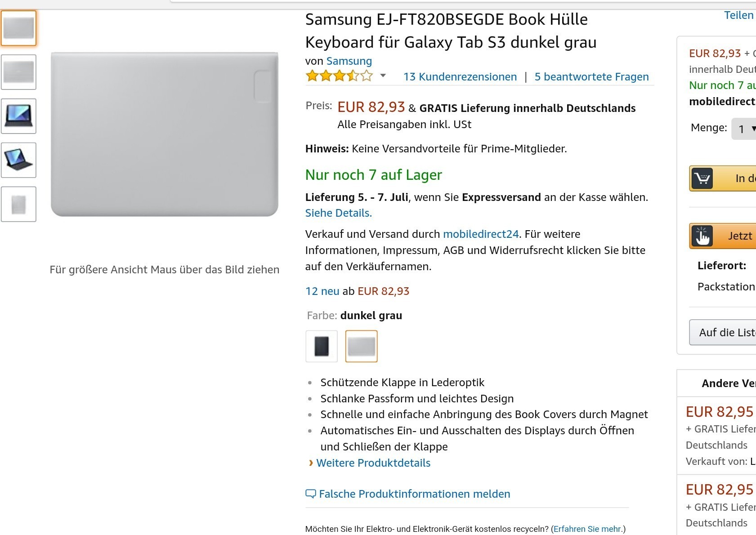Expand the star rating breakdown arrow
The height and width of the screenshot is (535, 756).
383,76
